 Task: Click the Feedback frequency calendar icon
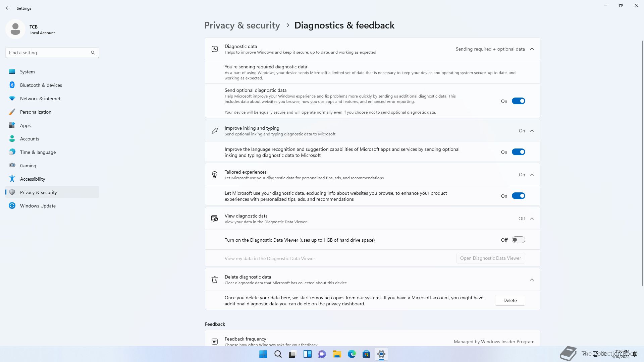215,342
